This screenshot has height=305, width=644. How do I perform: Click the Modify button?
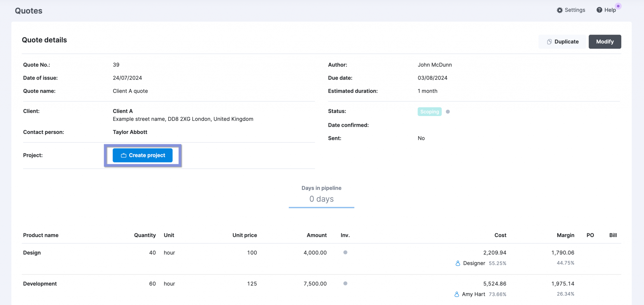(605, 42)
